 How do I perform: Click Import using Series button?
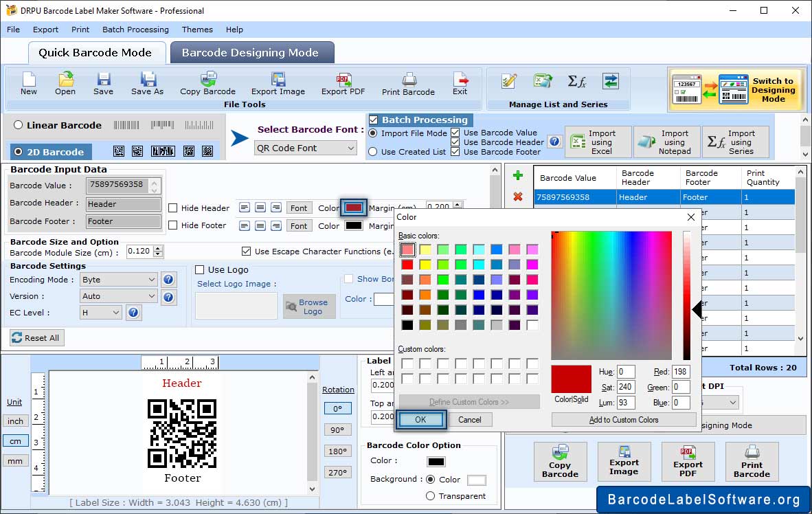[x=735, y=142]
